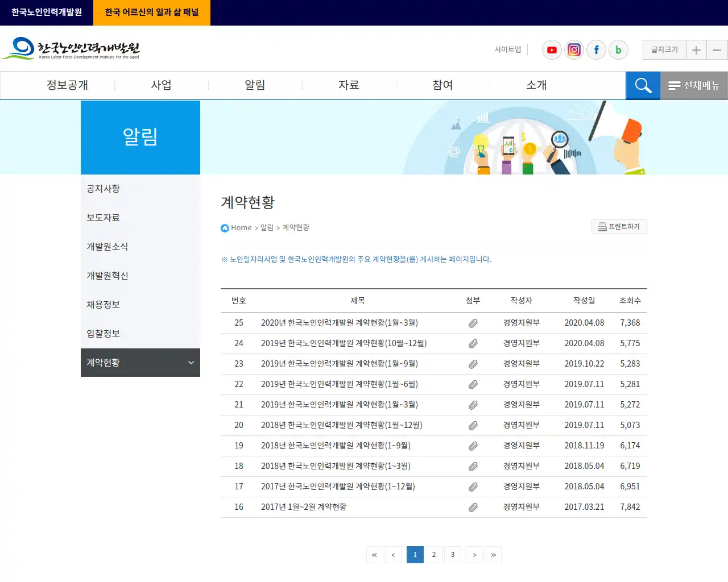Open 2018년 계약현황(1월~12월) post
The image size is (728, 582).
[x=342, y=425]
